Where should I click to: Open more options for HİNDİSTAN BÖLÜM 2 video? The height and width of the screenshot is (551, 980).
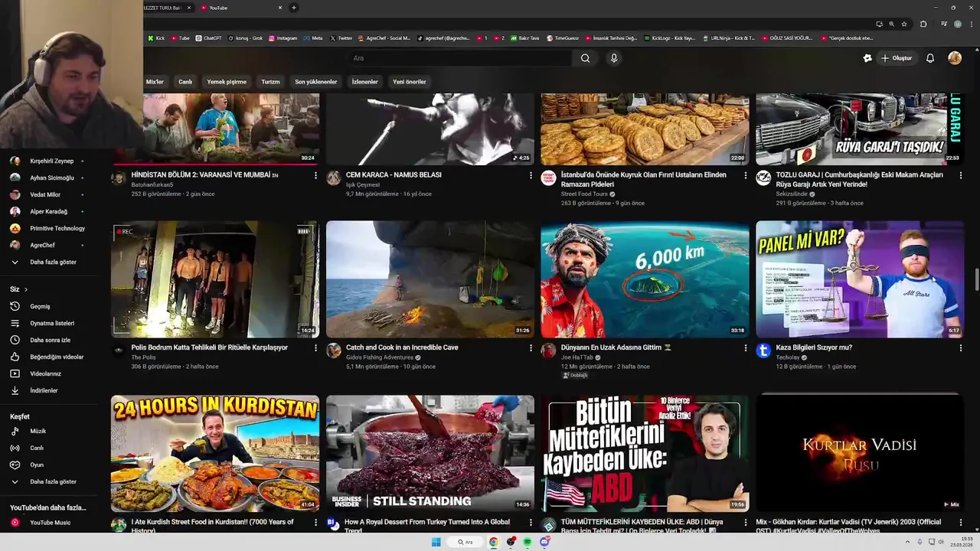click(x=315, y=175)
